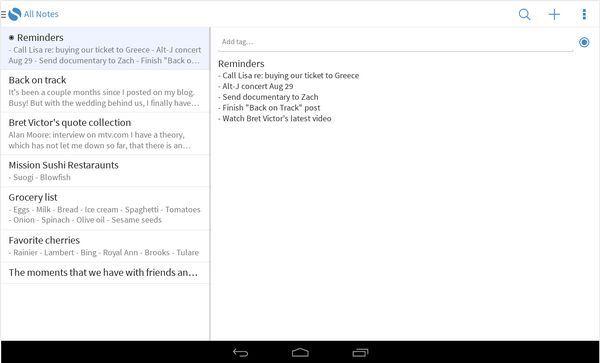The image size is (600, 363).
Task: Open the Grocery list note
Action: pos(105,208)
